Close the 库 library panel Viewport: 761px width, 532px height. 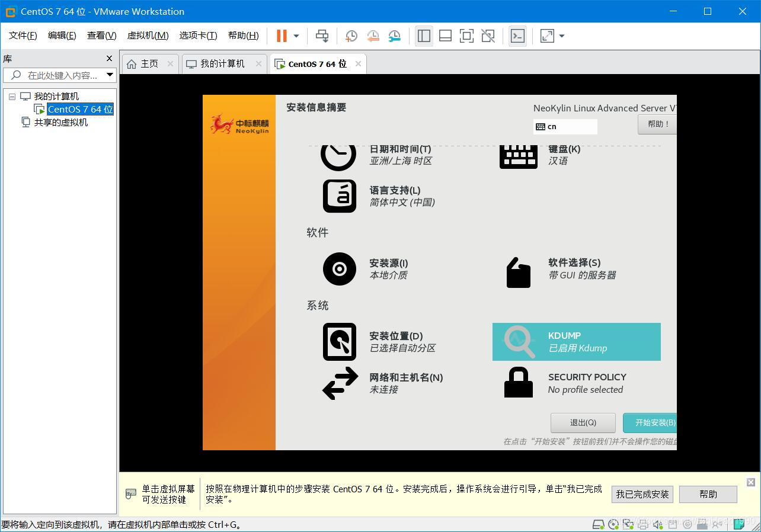(109, 58)
